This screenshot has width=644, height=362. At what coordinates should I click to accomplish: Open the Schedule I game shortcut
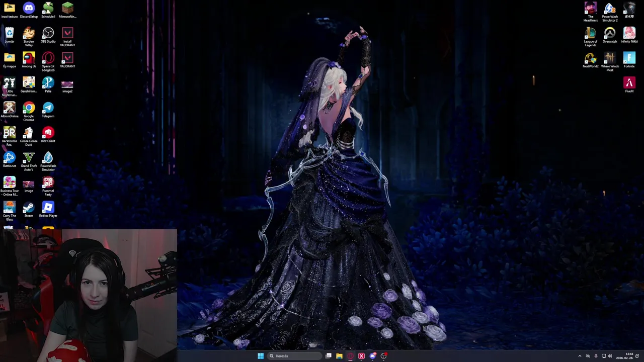click(48, 10)
